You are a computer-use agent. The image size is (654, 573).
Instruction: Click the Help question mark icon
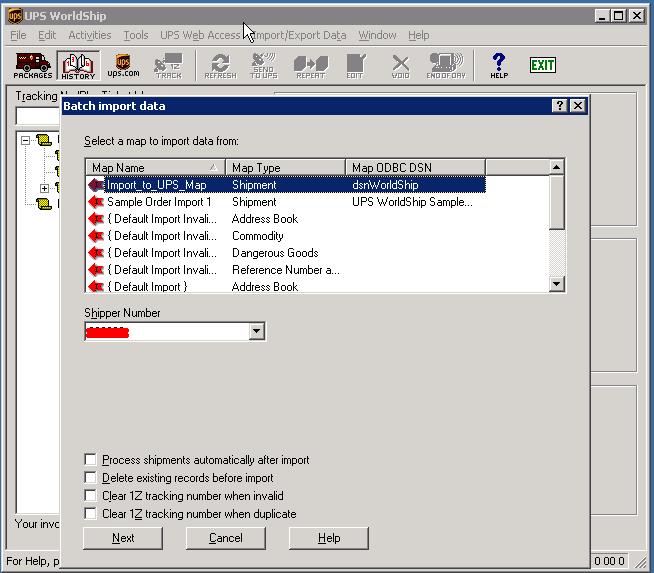pos(499,66)
